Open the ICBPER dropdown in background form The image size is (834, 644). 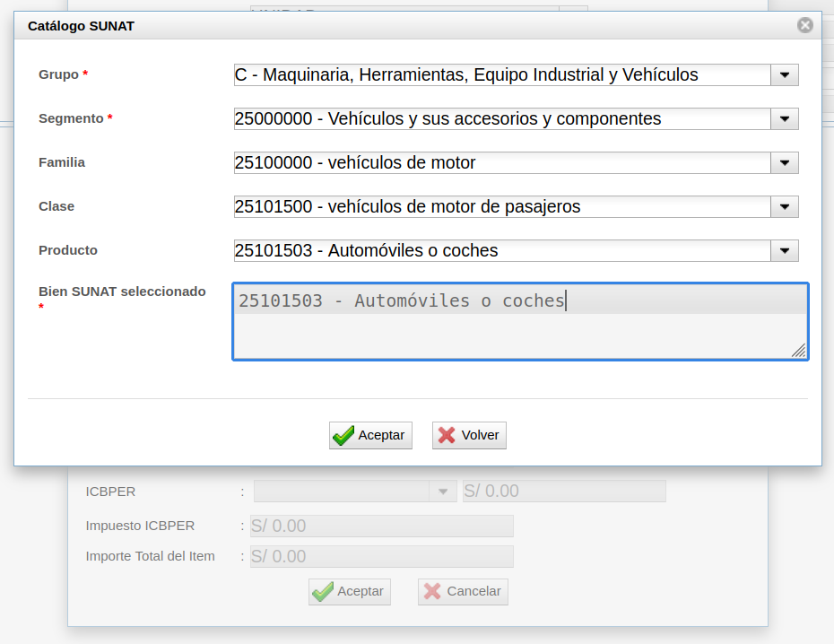click(x=442, y=492)
